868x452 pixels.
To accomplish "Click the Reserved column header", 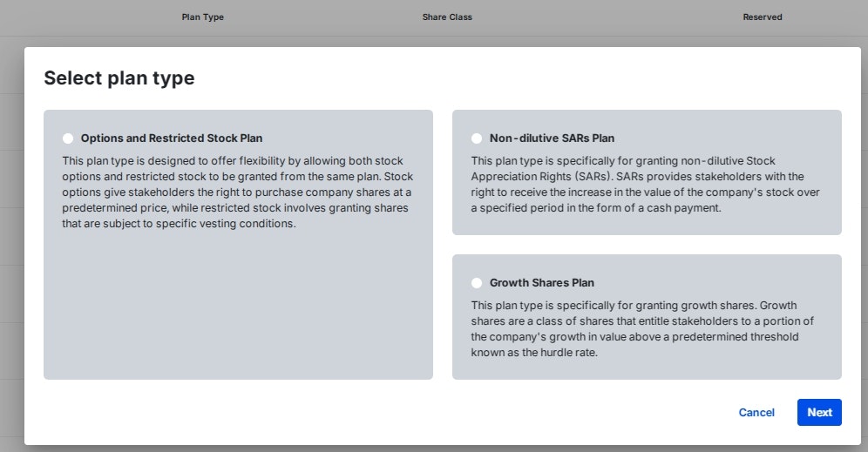I will point(763,17).
